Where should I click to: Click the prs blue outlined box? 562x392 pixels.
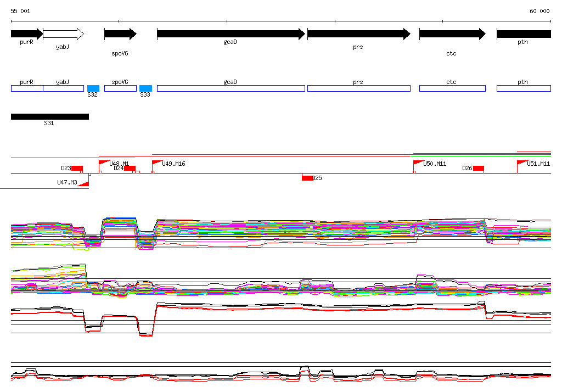(x=359, y=88)
